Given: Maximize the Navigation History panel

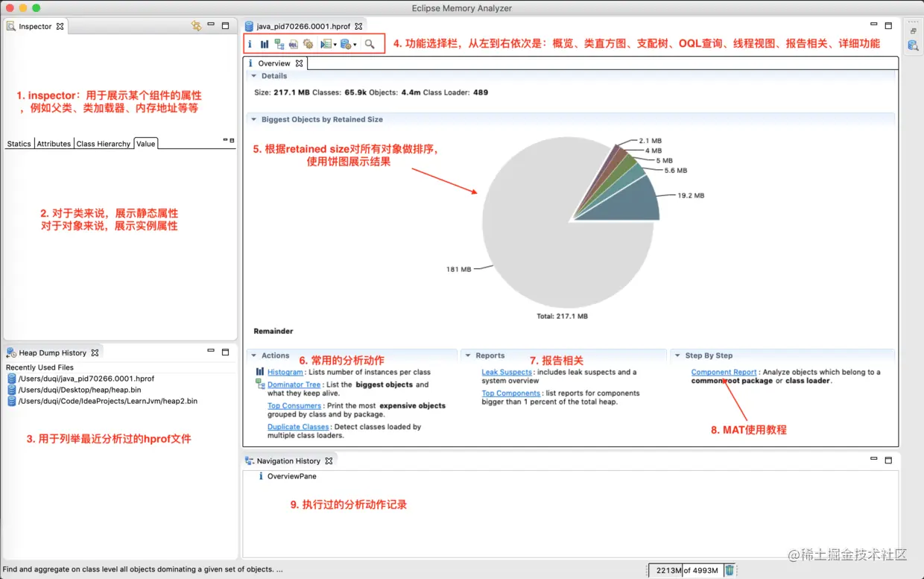Looking at the screenshot, I should tap(888, 461).
